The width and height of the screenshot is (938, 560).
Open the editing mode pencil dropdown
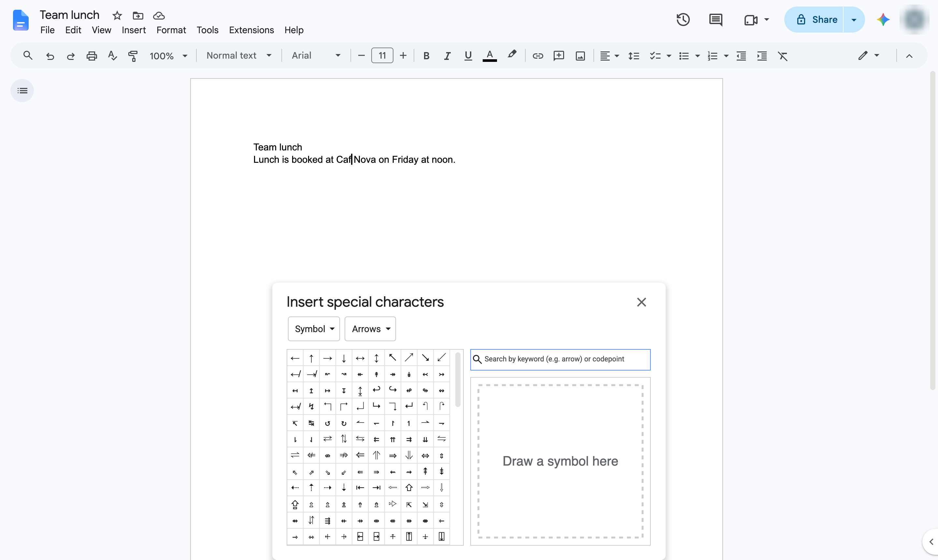pos(868,56)
